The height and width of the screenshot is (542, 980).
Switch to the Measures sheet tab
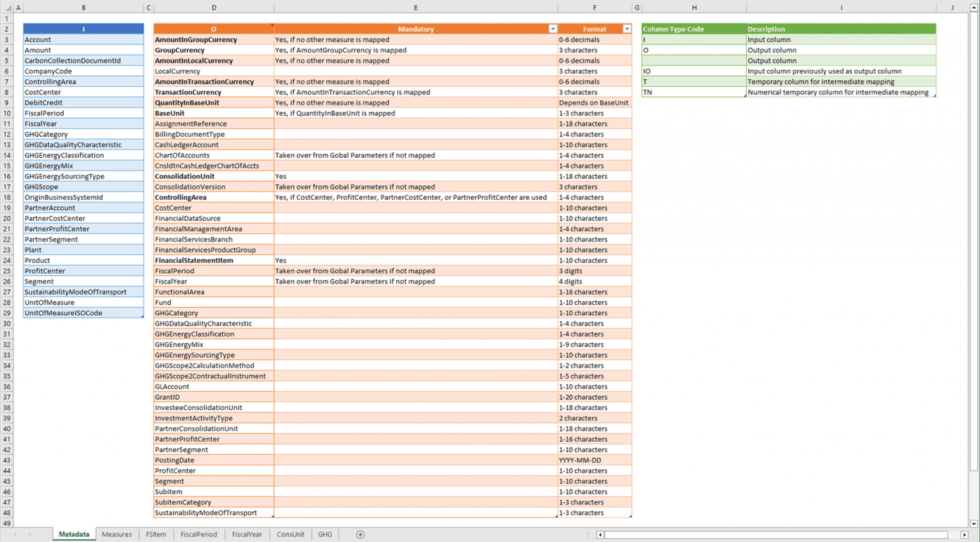(x=116, y=534)
